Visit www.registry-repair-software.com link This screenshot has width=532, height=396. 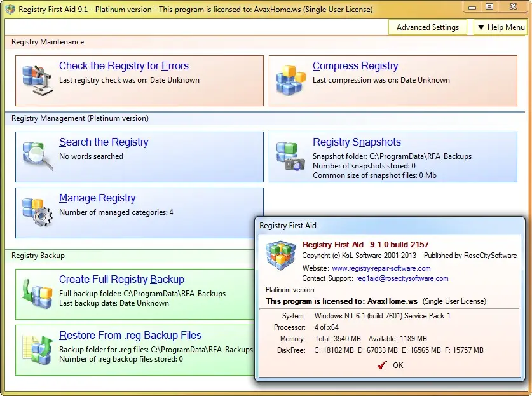point(381,268)
